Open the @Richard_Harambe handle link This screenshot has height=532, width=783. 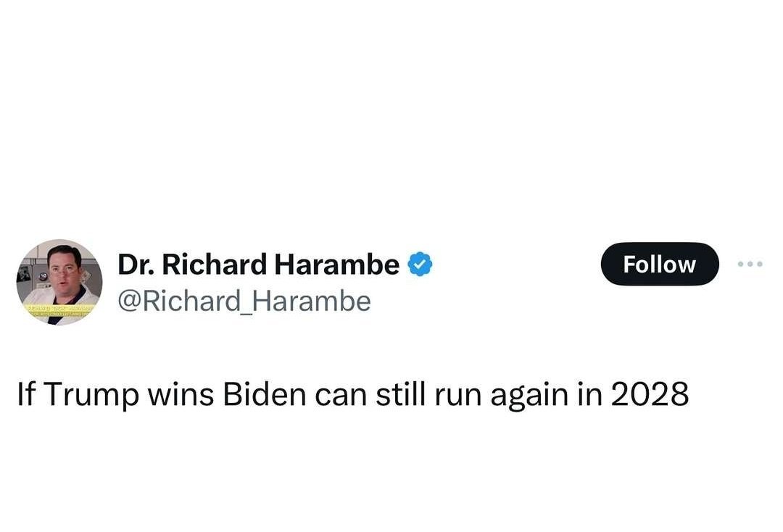(244, 301)
